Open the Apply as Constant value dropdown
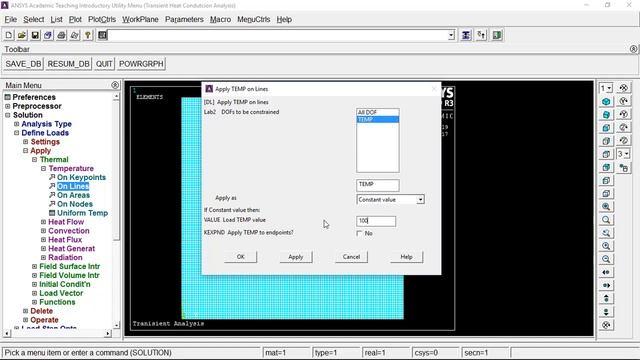 (x=420, y=200)
